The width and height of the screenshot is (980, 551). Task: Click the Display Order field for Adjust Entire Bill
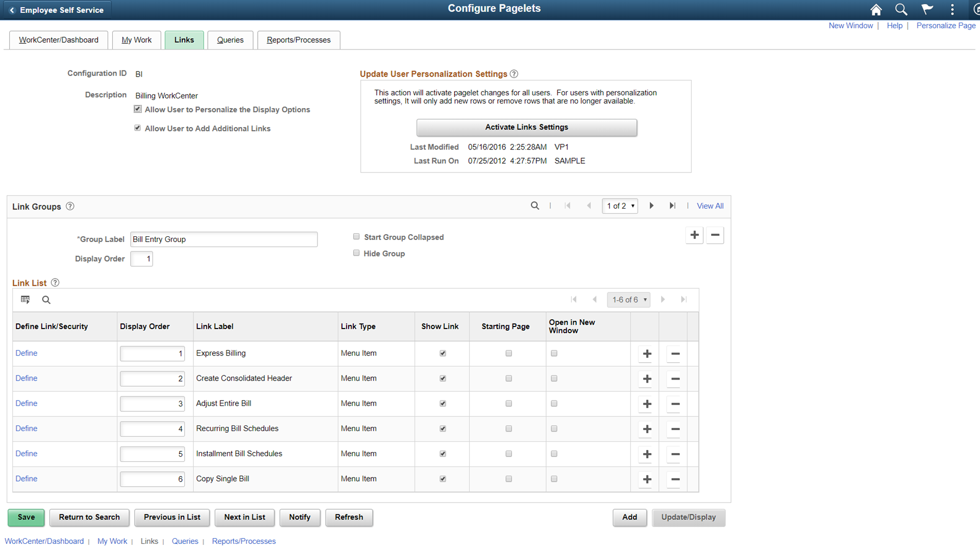coord(152,404)
